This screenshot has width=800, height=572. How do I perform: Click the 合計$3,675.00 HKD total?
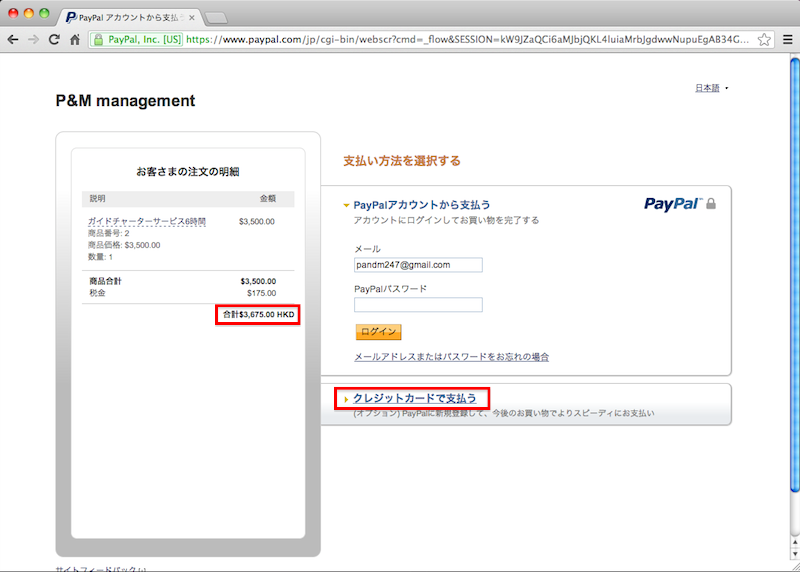[258, 314]
